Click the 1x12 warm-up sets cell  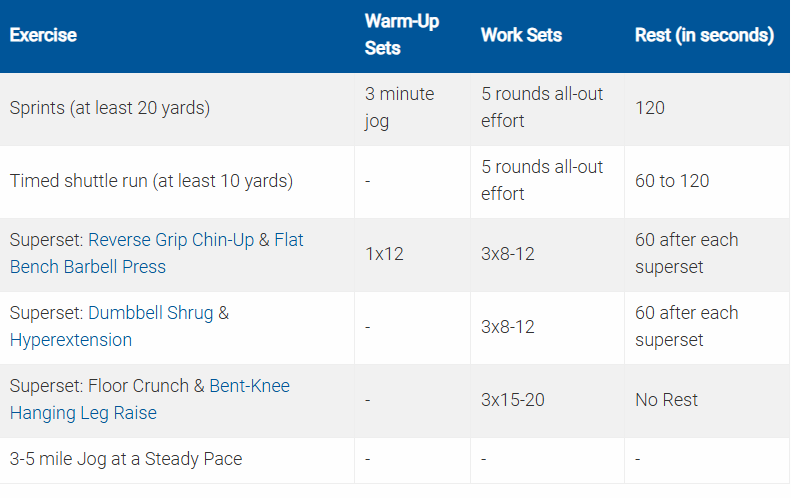[384, 254]
